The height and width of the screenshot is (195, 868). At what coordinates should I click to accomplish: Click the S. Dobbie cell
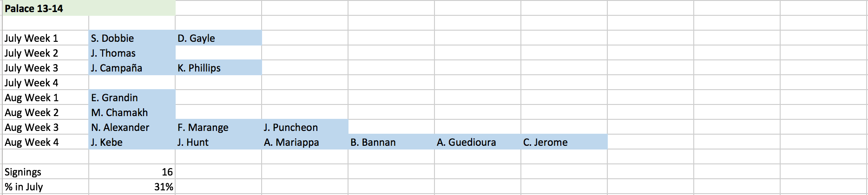tap(132, 38)
